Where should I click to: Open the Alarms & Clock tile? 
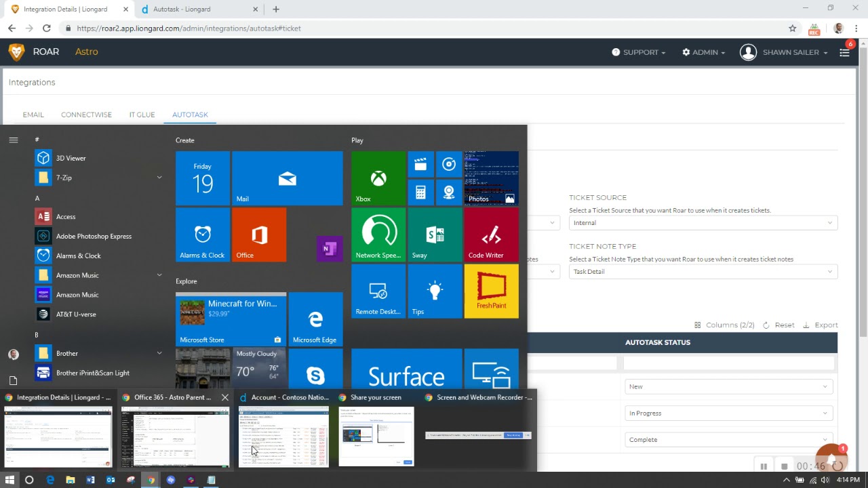(203, 235)
